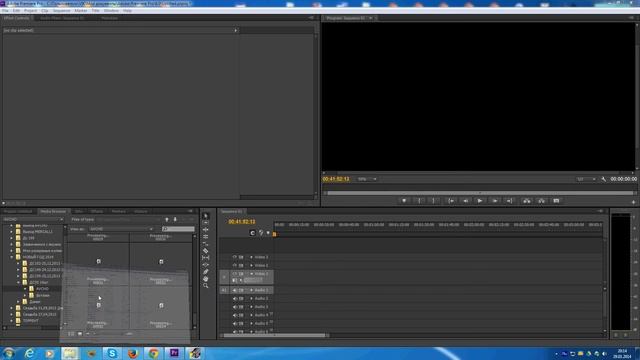Switch to the Audio Mixer tab
640x360 pixels.
click(62, 18)
